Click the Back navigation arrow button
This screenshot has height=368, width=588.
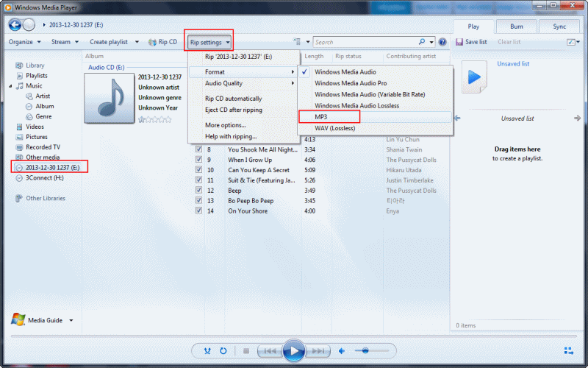pos(15,25)
